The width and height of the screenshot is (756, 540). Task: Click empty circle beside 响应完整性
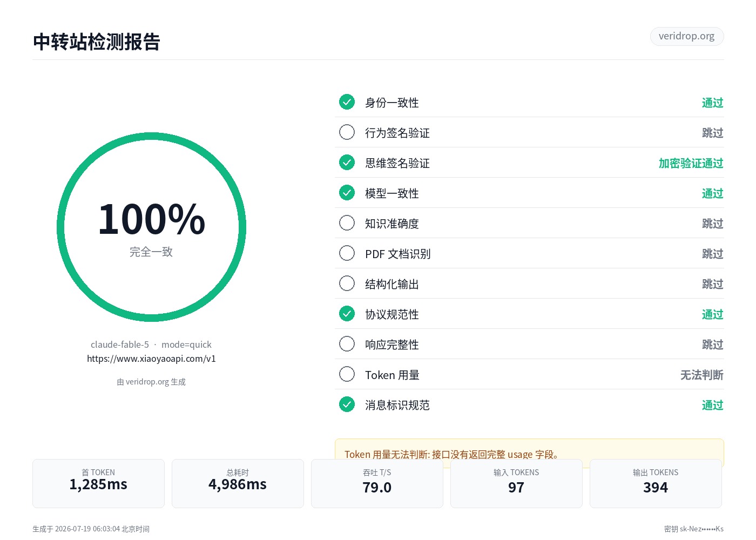[x=347, y=344]
